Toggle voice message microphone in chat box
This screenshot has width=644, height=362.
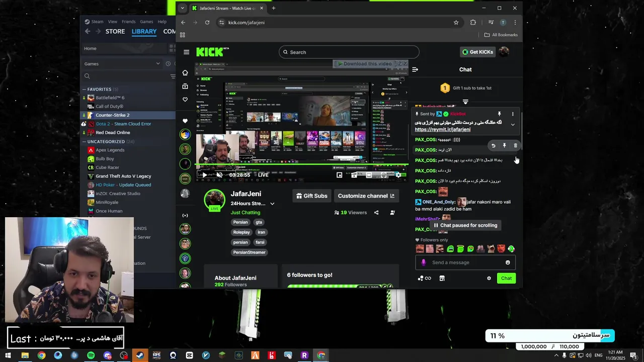pyautogui.click(x=424, y=262)
